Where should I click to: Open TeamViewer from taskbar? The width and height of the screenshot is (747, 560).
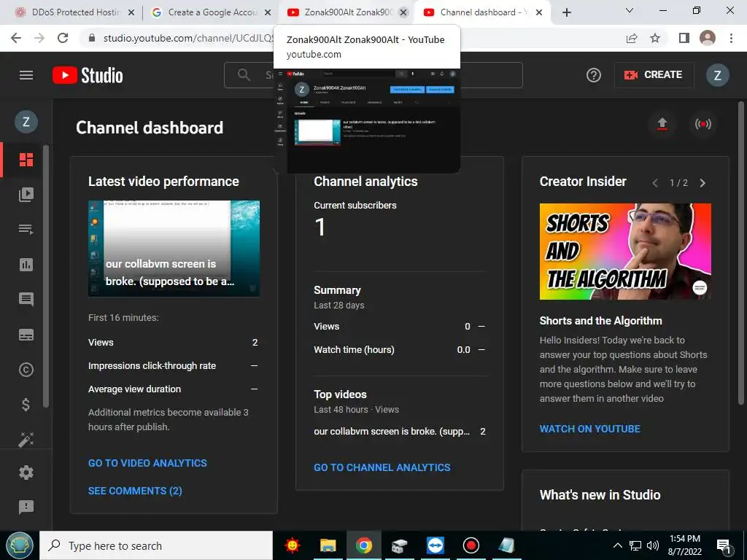[435, 545]
